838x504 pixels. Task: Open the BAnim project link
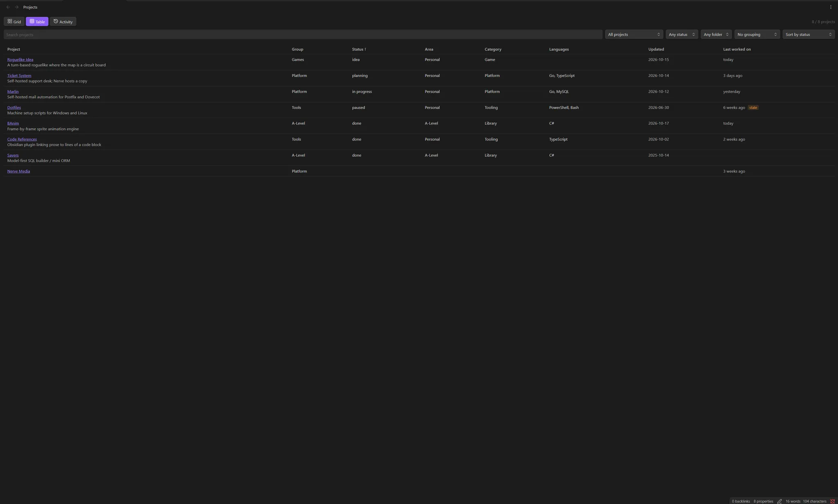click(x=13, y=123)
